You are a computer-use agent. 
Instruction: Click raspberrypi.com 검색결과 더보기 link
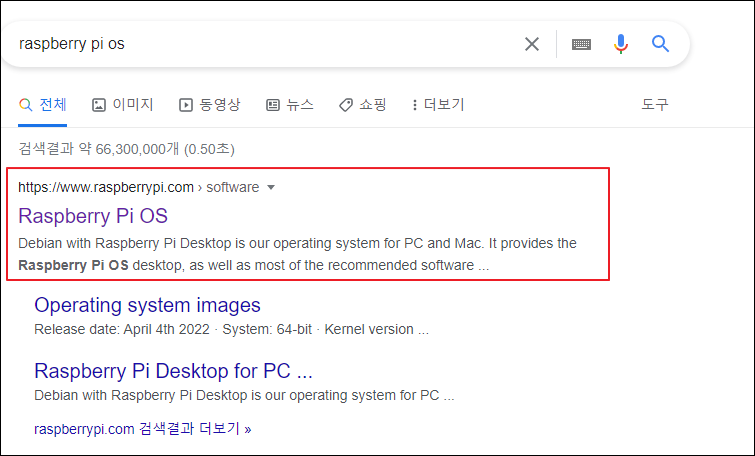143,429
